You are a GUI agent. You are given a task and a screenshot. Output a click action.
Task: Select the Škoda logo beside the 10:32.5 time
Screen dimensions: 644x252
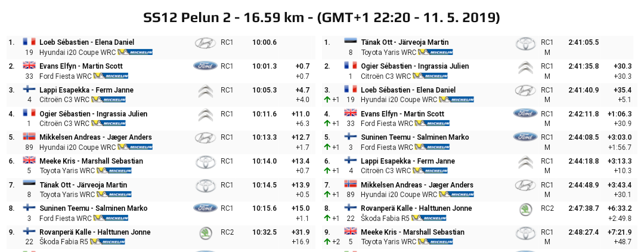point(205,233)
